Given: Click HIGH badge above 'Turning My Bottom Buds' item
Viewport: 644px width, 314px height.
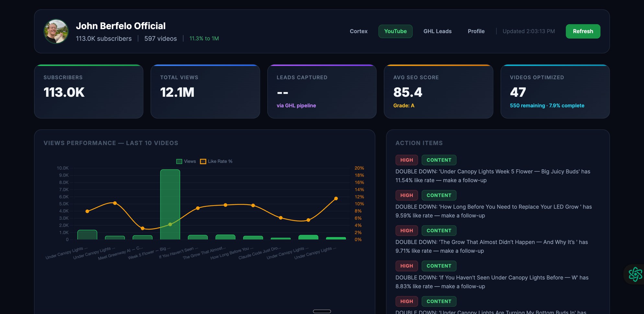Looking at the screenshot, I should (x=407, y=301).
